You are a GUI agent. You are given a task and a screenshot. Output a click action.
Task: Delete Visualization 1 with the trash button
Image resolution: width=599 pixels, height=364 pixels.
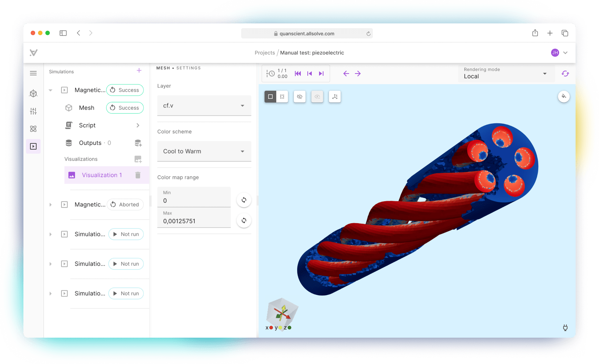(138, 175)
